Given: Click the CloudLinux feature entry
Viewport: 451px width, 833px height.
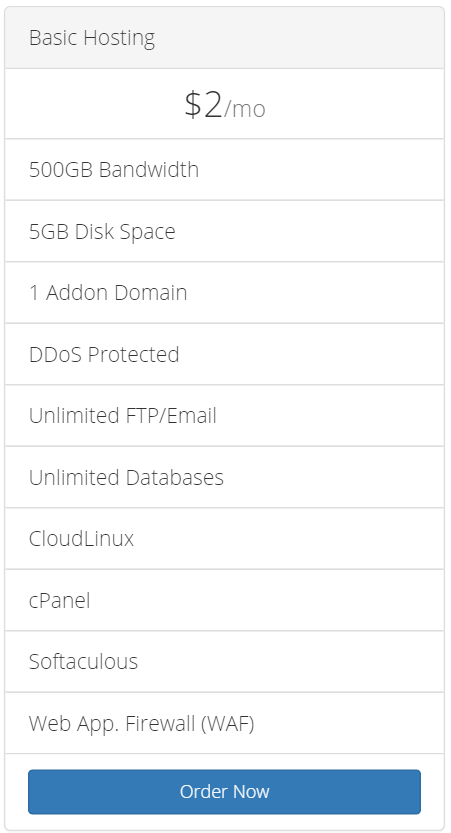Looking at the screenshot, I should [224, 539].
